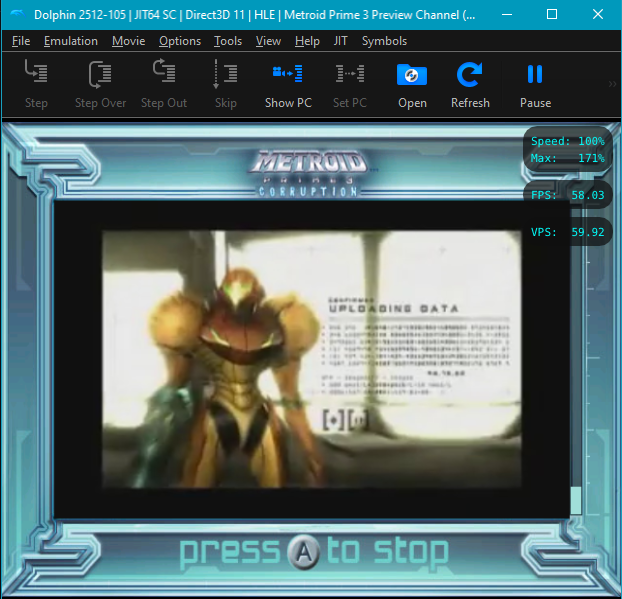This screenshot has height=599, width=622.
Task: Maximize the Dolphin window
Action: coord(552,15)
